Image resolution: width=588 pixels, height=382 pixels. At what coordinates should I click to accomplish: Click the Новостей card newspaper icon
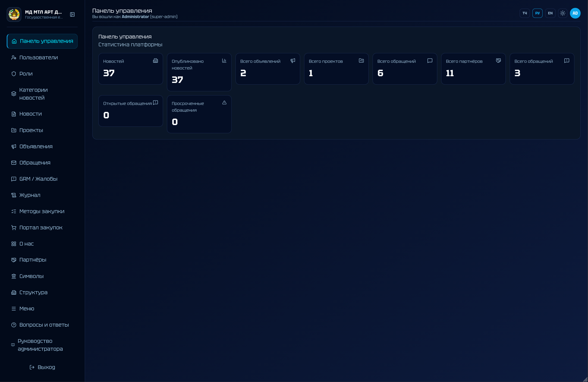pos(155,60)
